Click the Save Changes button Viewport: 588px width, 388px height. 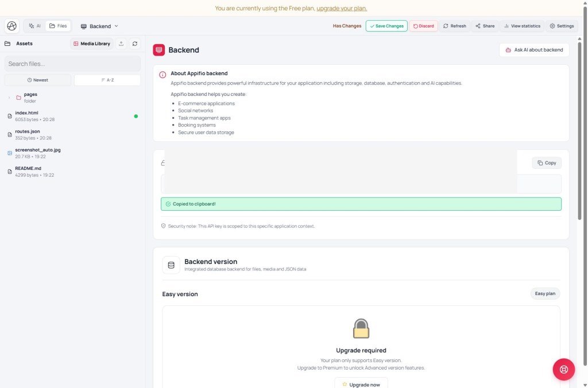(x=386, y=26)
